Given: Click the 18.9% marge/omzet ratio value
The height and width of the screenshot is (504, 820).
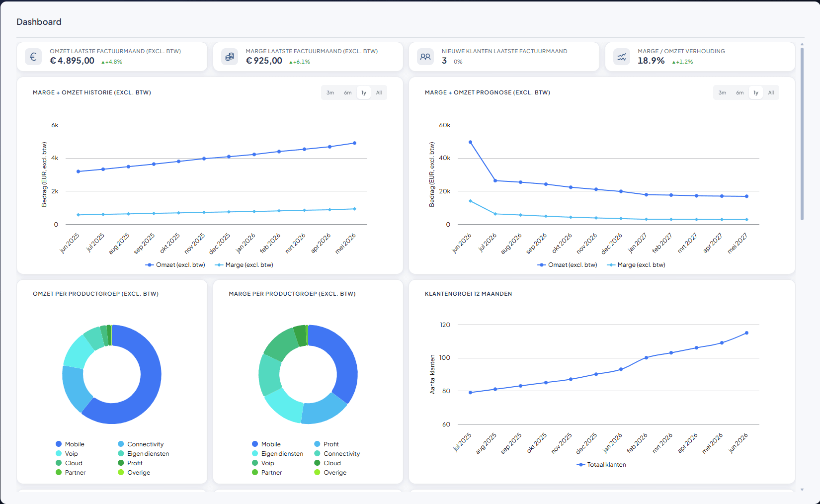Looking at the screenshot, I should 651,61.
